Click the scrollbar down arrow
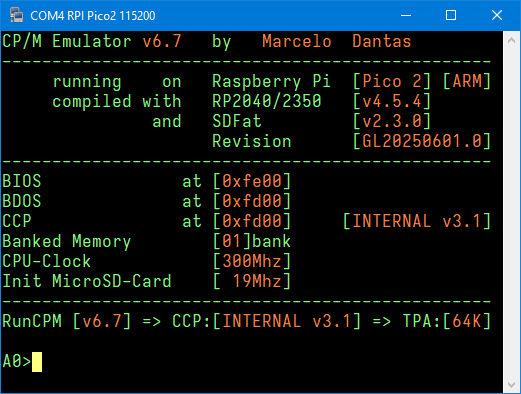 (x=512, y=385)
